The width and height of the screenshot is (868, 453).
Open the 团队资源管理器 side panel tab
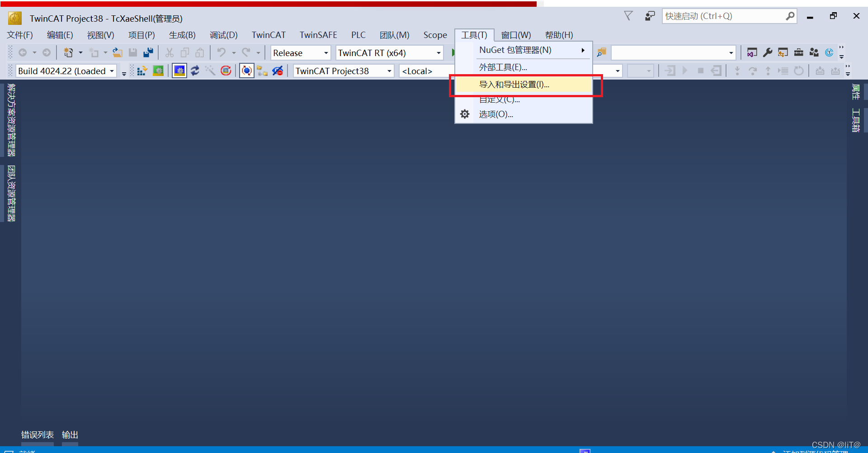11,193
